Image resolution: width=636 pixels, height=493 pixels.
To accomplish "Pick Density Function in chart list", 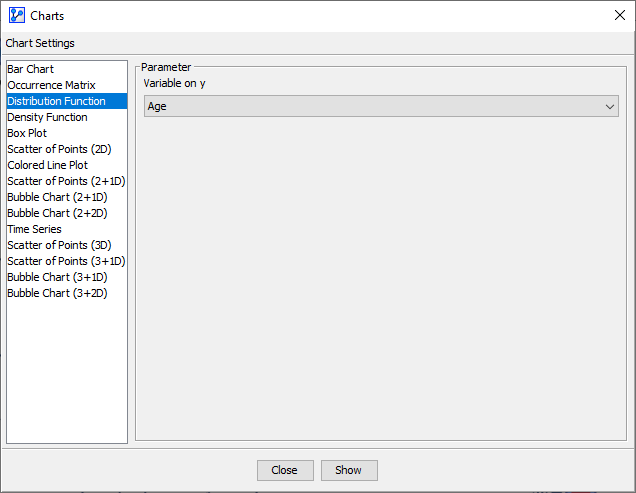I will [x=47, y=117].
